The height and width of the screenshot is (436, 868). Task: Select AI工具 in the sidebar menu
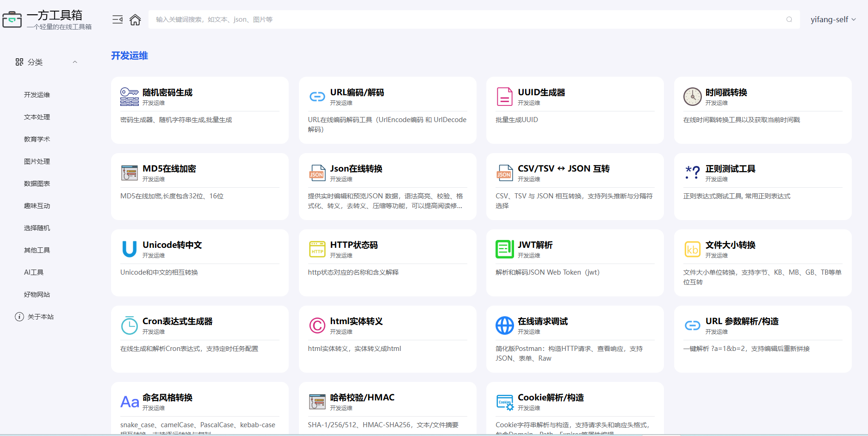coord(34,272)
